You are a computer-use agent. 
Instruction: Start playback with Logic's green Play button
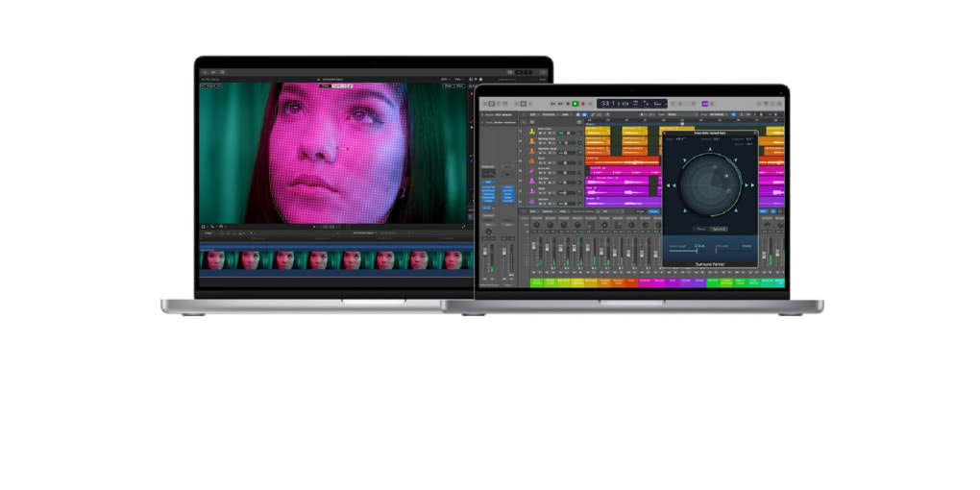(x=575, y=104)
